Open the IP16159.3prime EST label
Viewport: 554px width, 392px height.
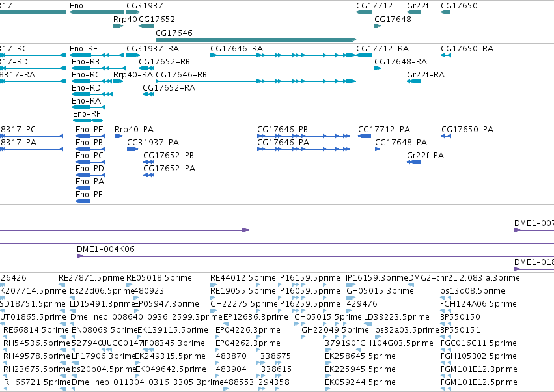point(376,278)
